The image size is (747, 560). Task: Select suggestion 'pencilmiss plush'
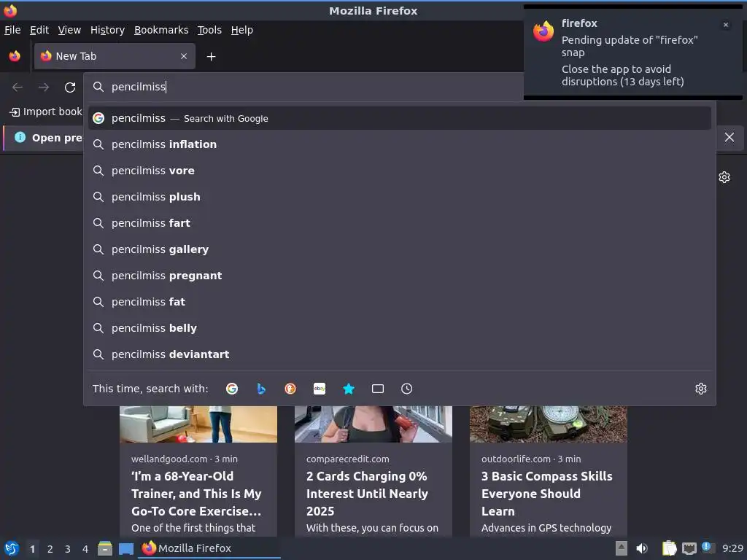[399, 197]
